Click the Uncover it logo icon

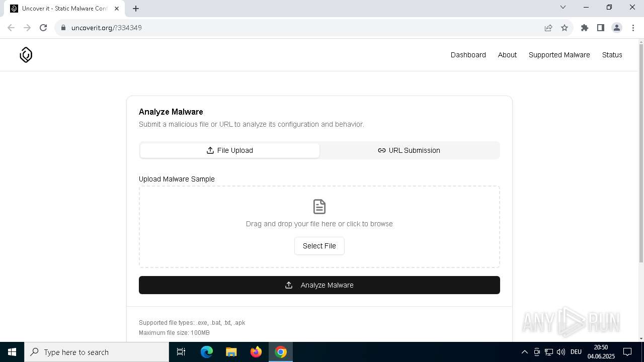26,55
